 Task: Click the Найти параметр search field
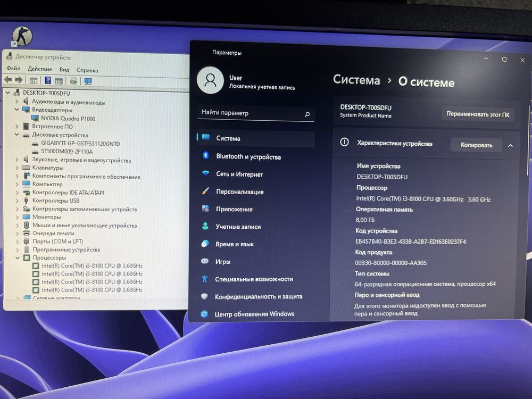(256, 113)
